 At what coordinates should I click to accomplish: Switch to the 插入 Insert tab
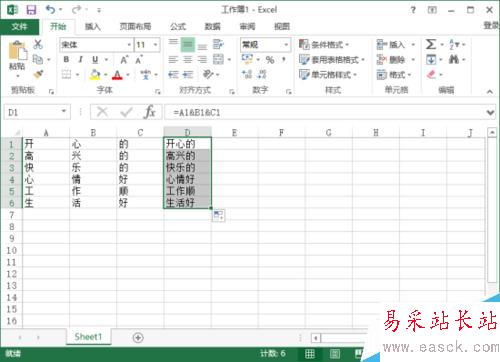tap(93, 26)
